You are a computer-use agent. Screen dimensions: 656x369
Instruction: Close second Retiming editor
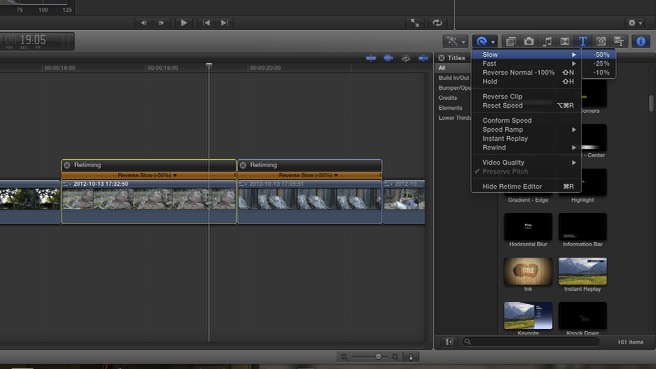(243, 165)
